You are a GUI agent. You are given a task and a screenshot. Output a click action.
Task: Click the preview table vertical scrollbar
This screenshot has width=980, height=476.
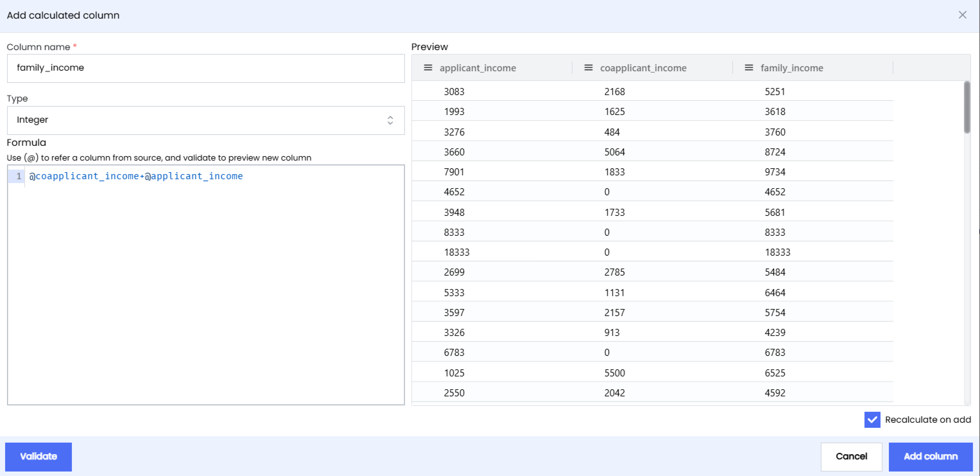pyautogui.click(x=967, y=107)
